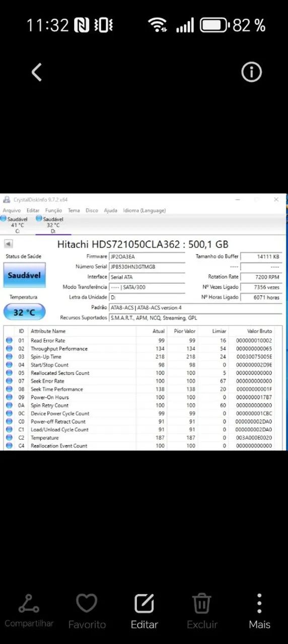Click the blue status orb for Power-On Hours
Viewport: 288px width, 644px height.
point(9,397)
